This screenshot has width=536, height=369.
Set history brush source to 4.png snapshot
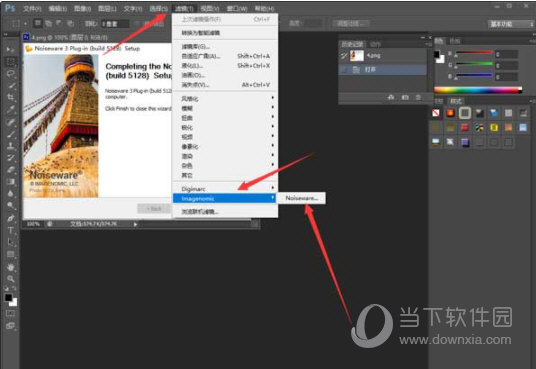coord(344,55)
